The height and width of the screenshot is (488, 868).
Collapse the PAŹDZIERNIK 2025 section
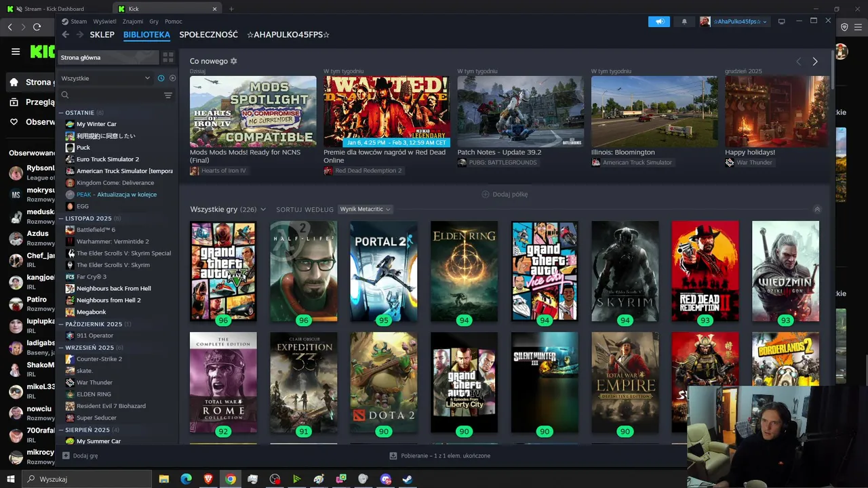61,324
